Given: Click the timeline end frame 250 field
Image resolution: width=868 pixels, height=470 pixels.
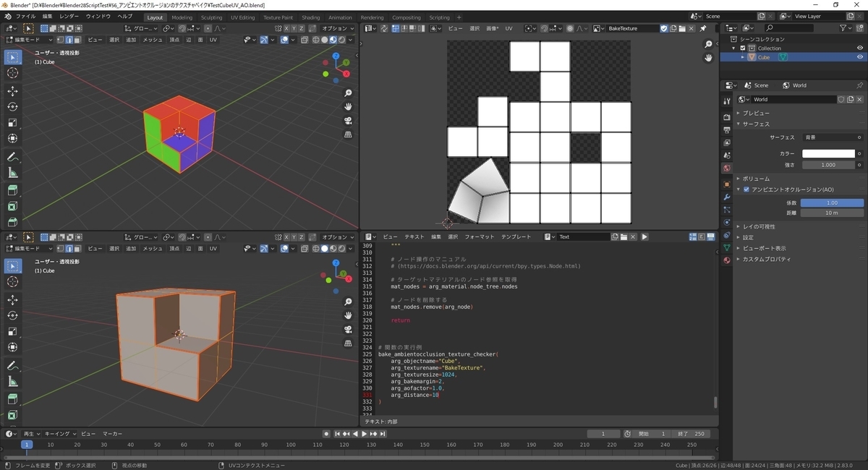Looking at the screenshot, I should coord(692,434).
